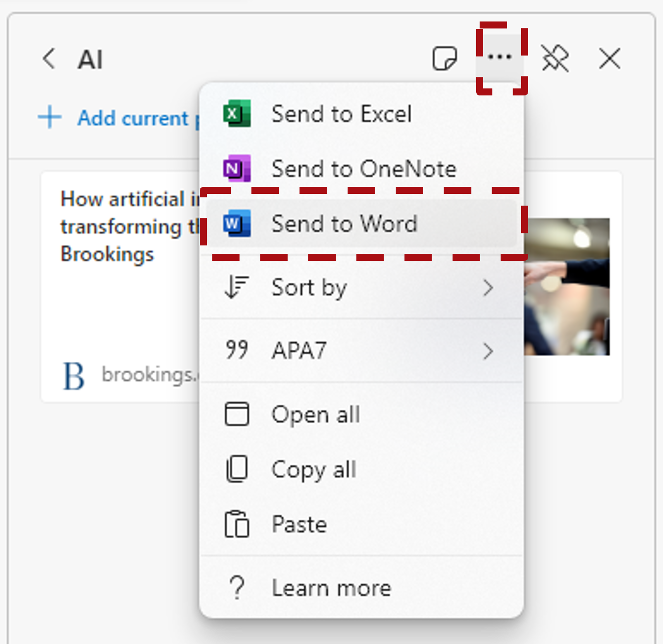Click the Open all window icon

point(237,414)
